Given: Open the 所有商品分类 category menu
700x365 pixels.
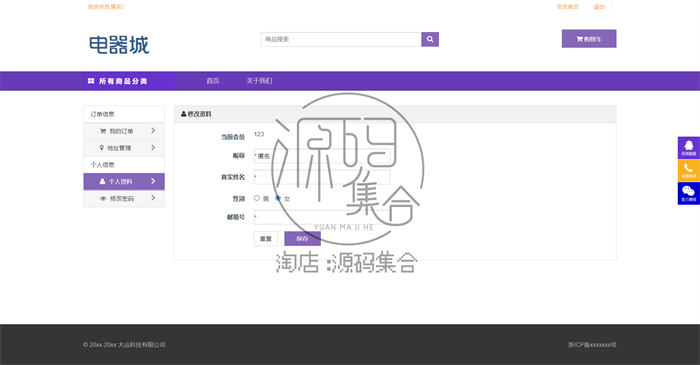Looking at the screenshot, I should pyautogui.click(x=129, y=81).
